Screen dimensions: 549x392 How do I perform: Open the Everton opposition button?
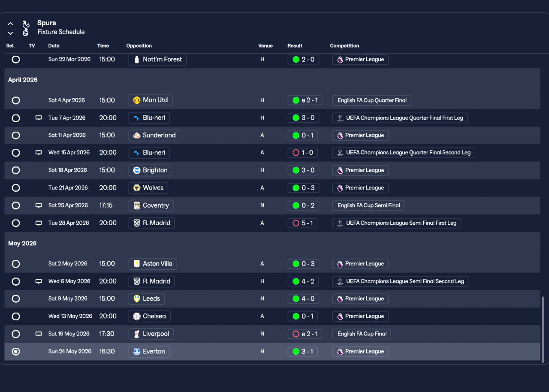coord(149,352)
